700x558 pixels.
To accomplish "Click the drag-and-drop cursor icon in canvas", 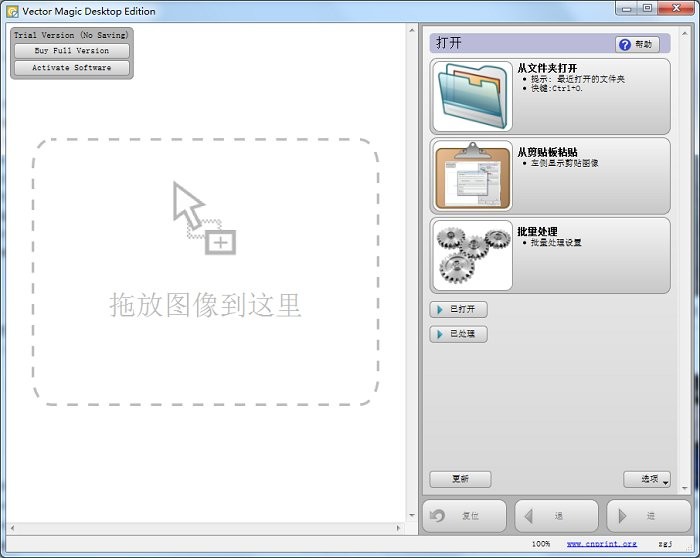I will click(204, 218).
